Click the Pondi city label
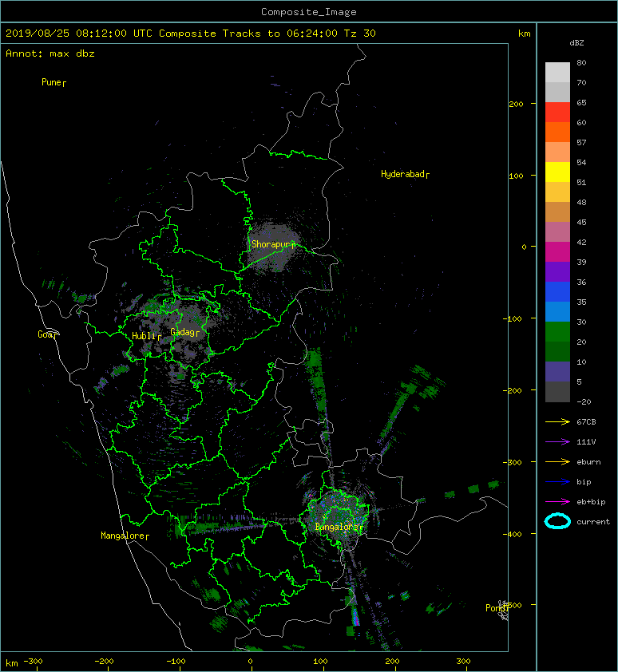618x672 pixels. point(497,608)
